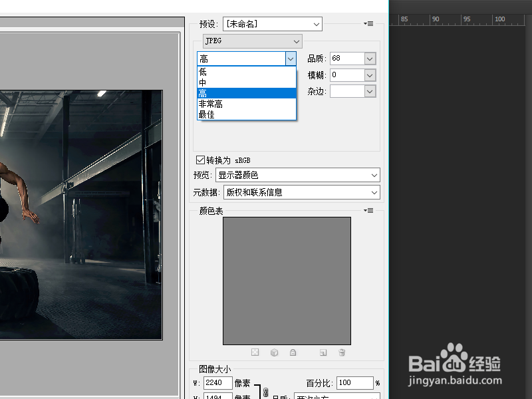Open the color table panel menu icon

[368, 210]
